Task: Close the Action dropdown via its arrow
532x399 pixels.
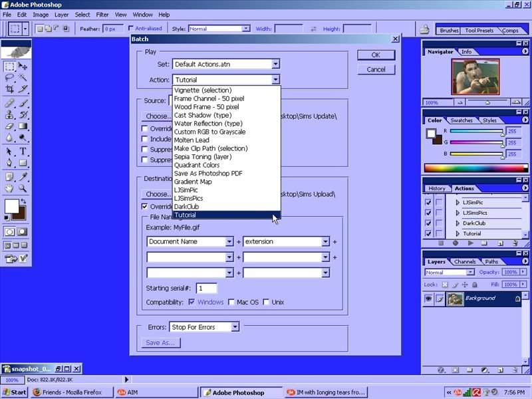Action: 275,79
